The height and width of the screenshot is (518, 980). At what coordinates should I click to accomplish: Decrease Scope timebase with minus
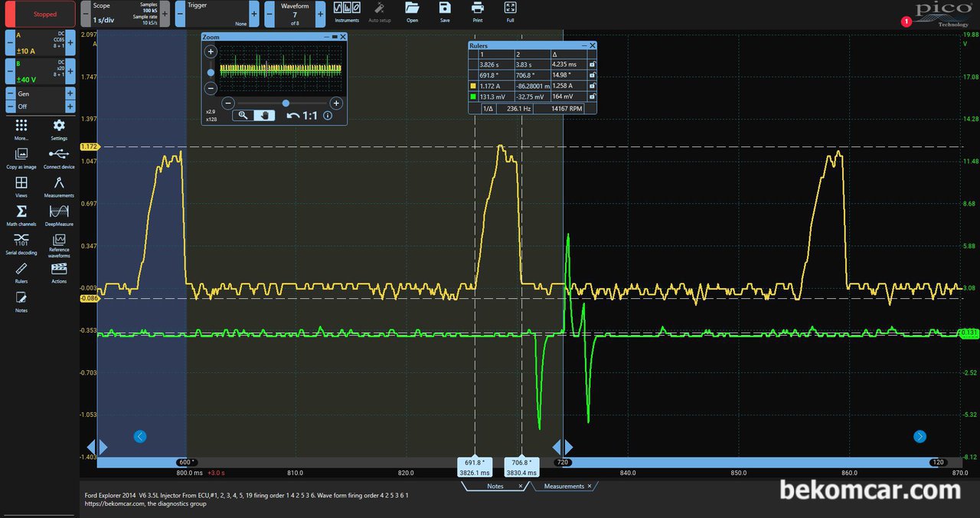click(x=86, y=14)
